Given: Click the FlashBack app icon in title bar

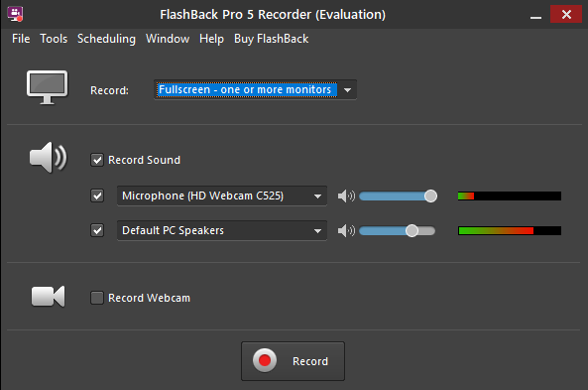Looking at the screenshot, I should (15, 14).
